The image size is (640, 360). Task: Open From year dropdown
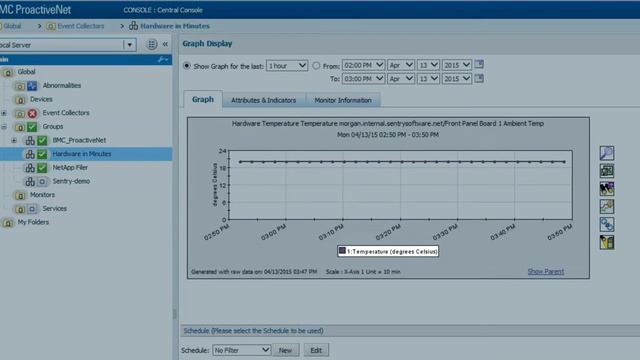point(457,65)
